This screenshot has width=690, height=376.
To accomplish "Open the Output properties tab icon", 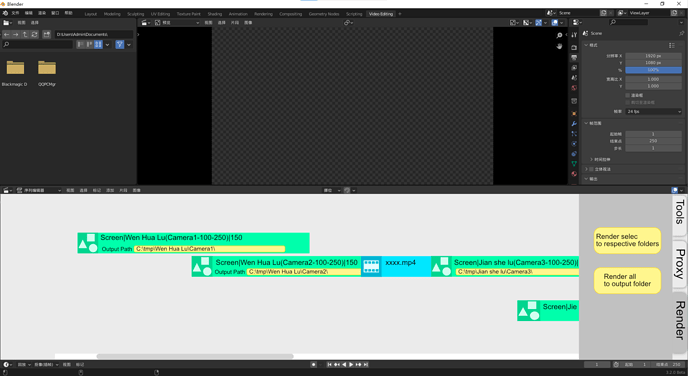I will point(574,58).
